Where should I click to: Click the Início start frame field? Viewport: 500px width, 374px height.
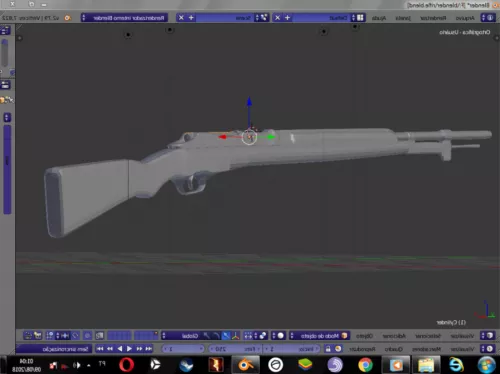[x=292, y=349]
